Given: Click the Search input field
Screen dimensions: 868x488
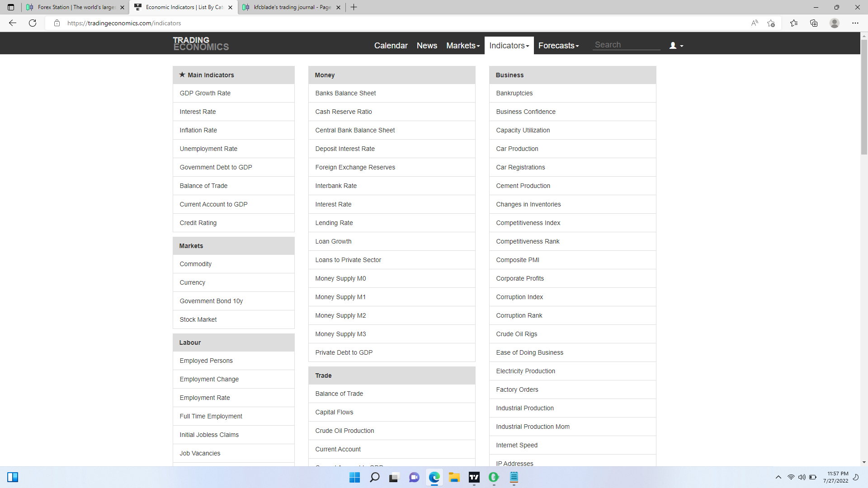Looking at the screenshot, I should 626,45.
